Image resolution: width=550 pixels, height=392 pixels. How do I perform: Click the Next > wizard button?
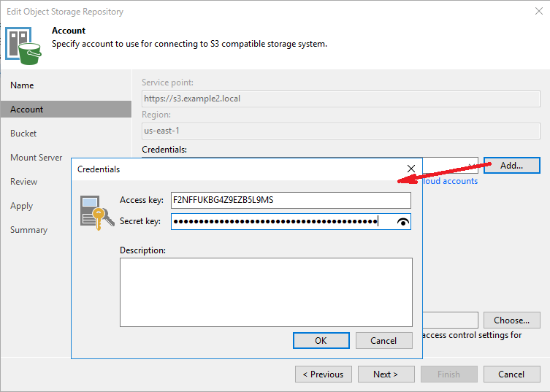386,374
